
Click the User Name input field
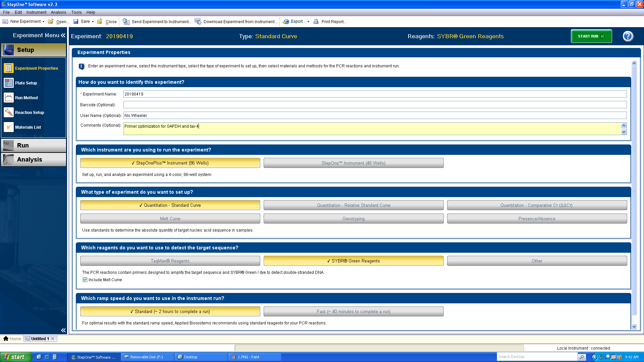tap(375, 116)
